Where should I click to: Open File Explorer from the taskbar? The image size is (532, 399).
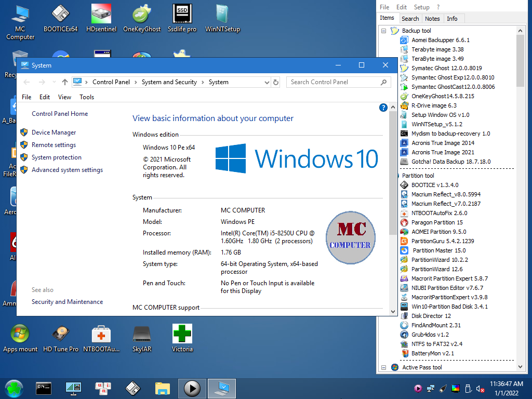163,388
